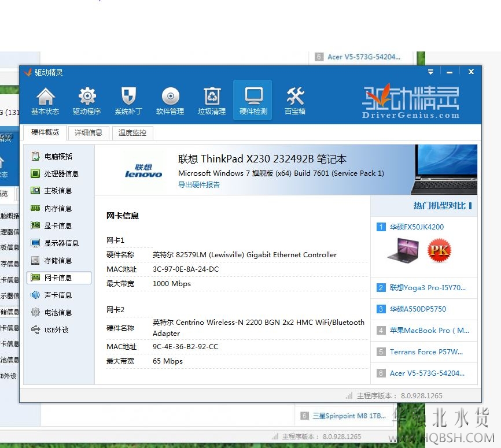
Task: Click the ThinkPad laptop banner image
Action: (x=444, y=169)
